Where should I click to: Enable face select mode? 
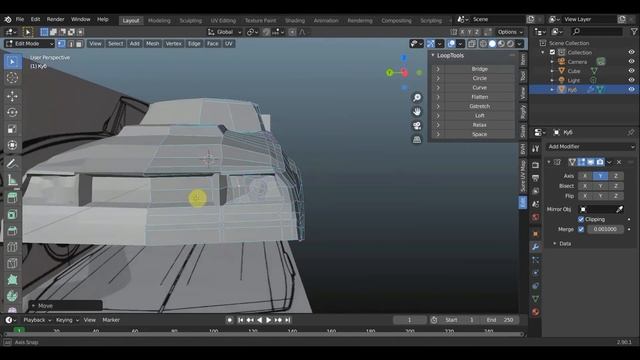click(80, 44)
